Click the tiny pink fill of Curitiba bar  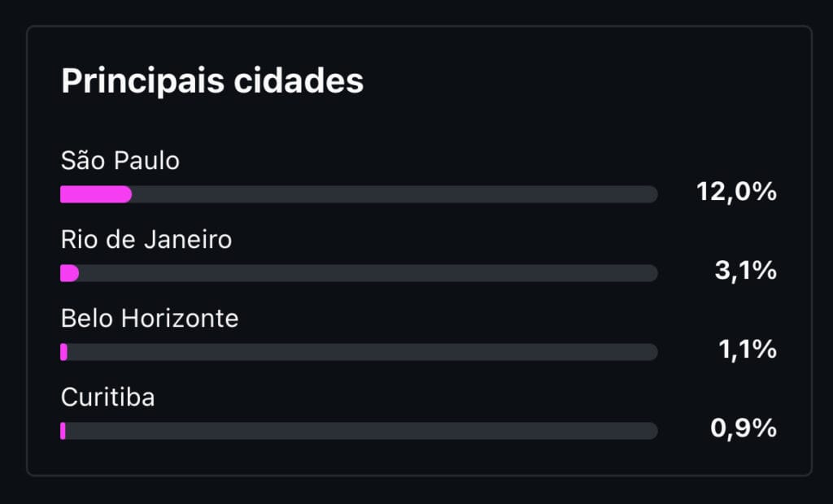coord(63,431)
